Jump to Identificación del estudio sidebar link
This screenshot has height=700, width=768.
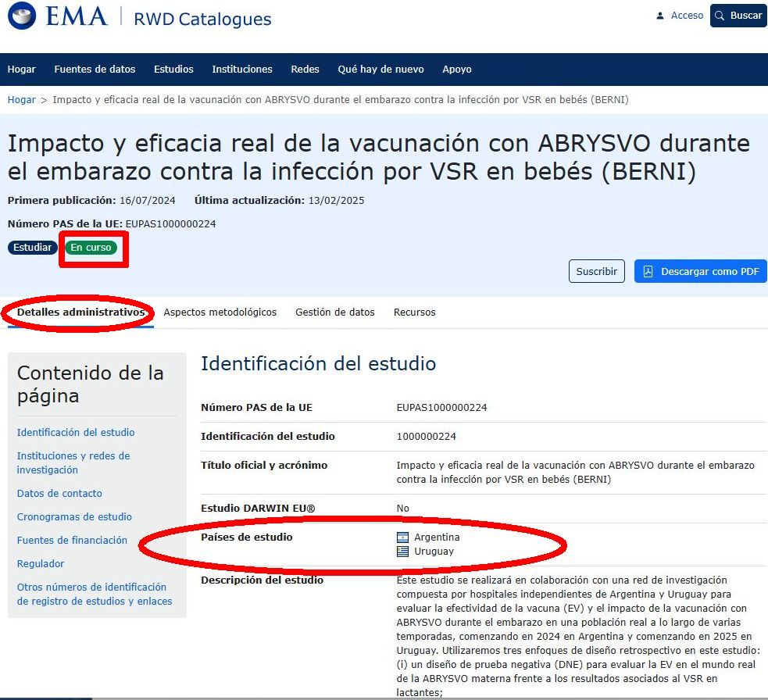click(x=76, y=433)
